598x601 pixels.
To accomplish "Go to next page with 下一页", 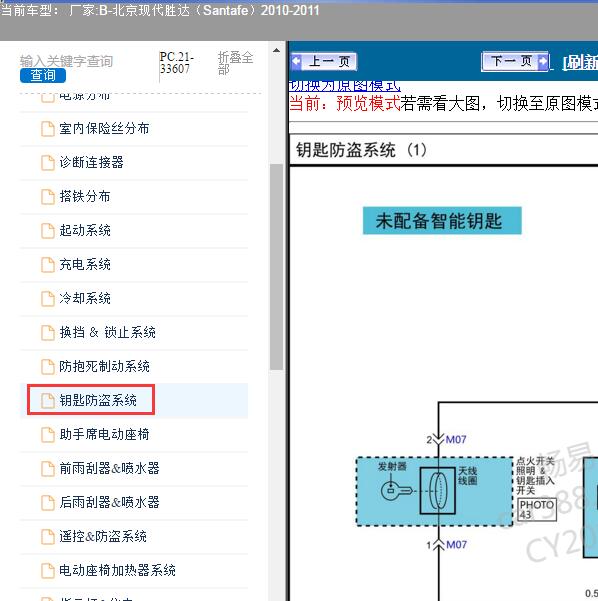I will [515, 61].
